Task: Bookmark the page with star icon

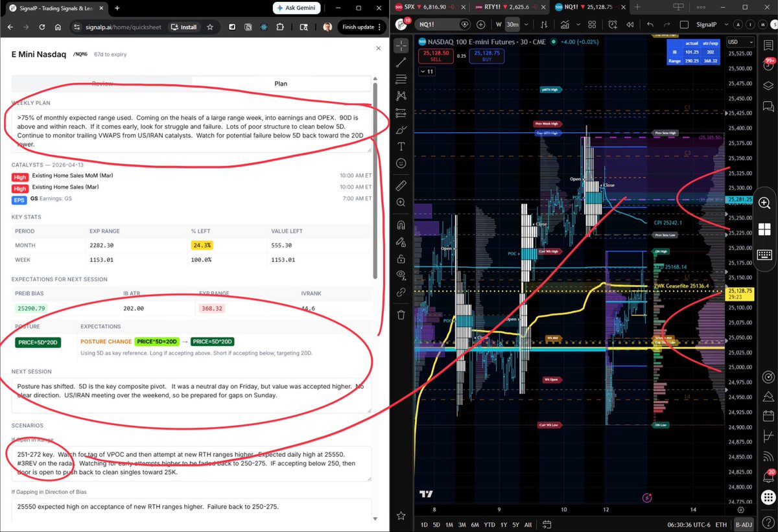Action: [x=210, y=27]
